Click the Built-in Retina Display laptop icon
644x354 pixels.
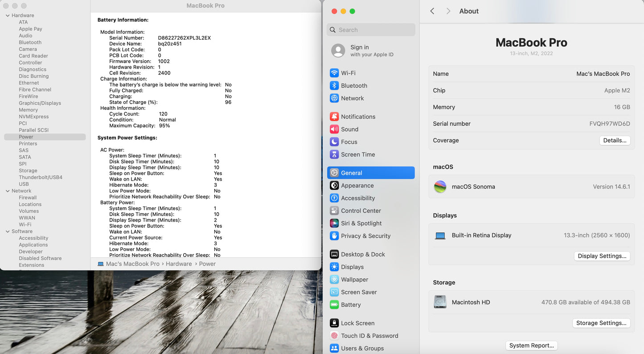440,235
